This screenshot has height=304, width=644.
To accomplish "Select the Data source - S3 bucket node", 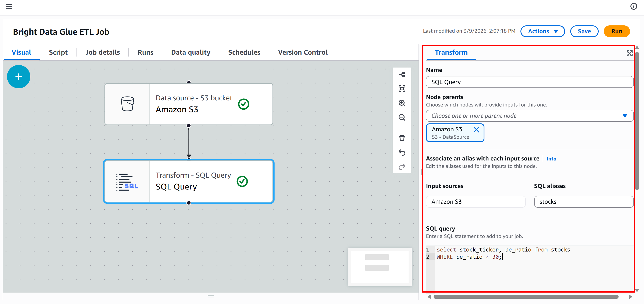I will click(x=189, y=104).
